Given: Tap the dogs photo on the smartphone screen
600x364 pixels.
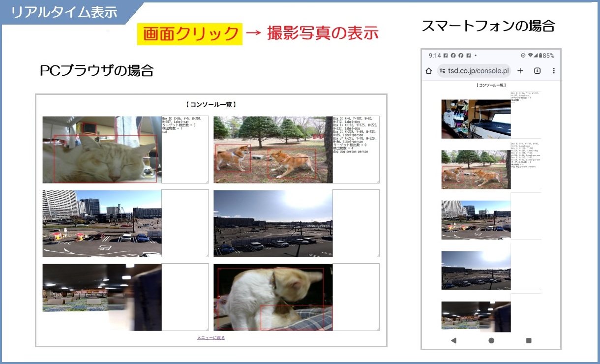Looking at the screenshot, I should (x=476, y=169).
